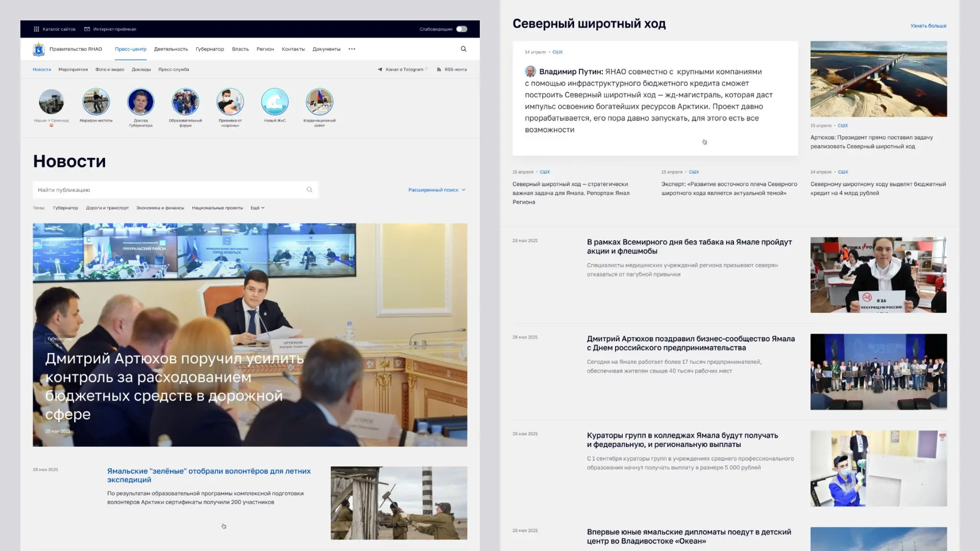Click the Правительство ЯНАО coat of arms logo

pos(39,49)
